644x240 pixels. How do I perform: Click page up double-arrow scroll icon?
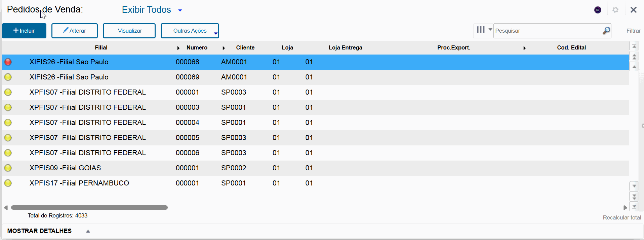(x=634, y=57)
